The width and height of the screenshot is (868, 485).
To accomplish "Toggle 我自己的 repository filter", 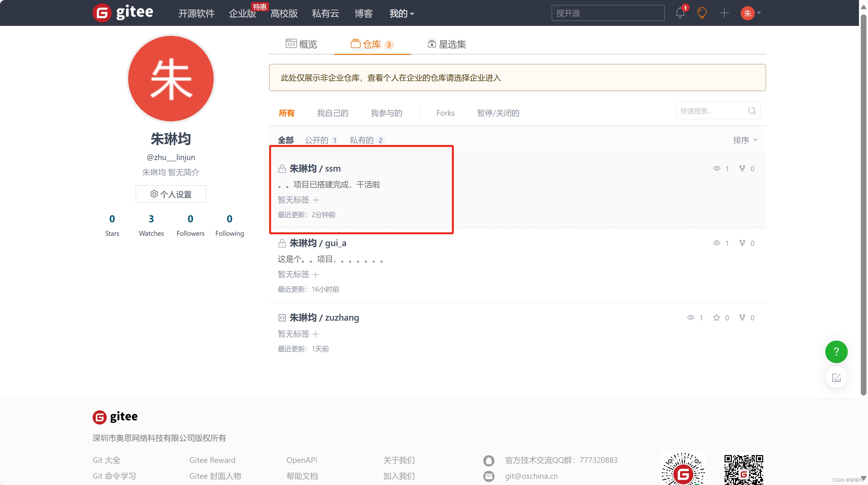I will (x=332, y=113).
